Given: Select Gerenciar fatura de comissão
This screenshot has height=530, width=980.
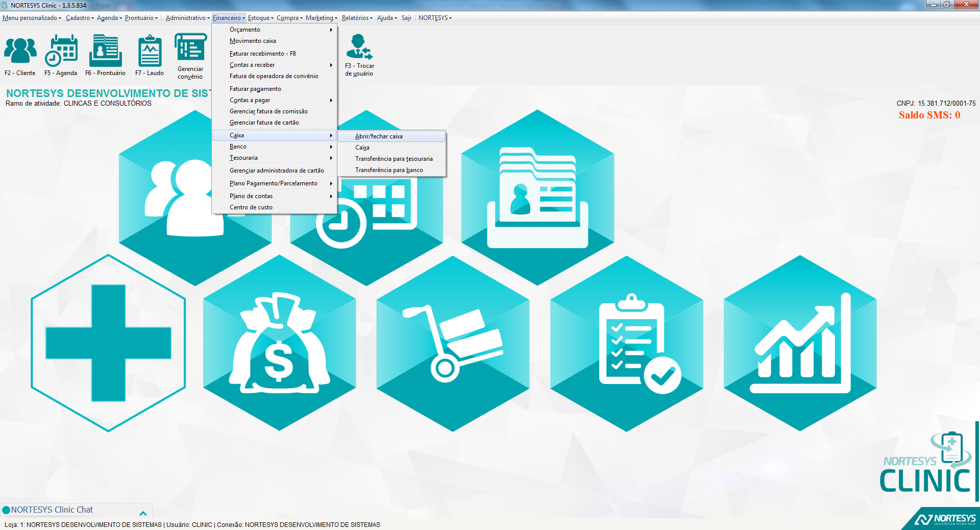Looking at the screenshot, I should (x=275, y=111).
